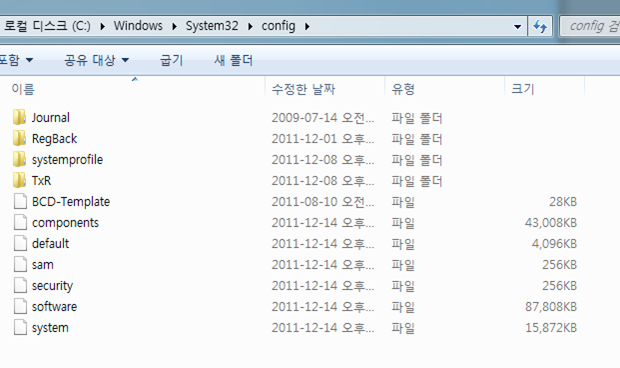The height and width of the screenshot is (368, 620).
Task: Select the systemprofile folder name
Action: [67, 159]
